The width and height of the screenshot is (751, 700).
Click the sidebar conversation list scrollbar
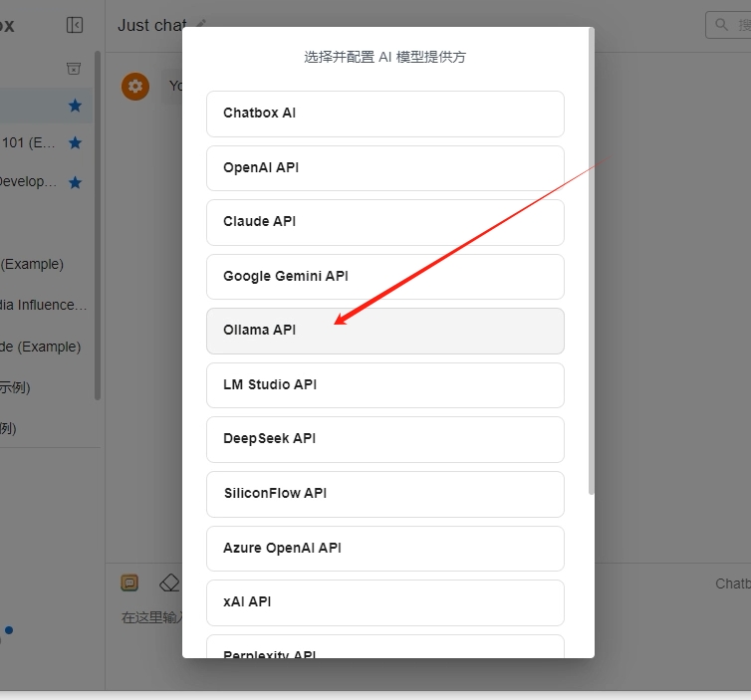click(98, 225)
